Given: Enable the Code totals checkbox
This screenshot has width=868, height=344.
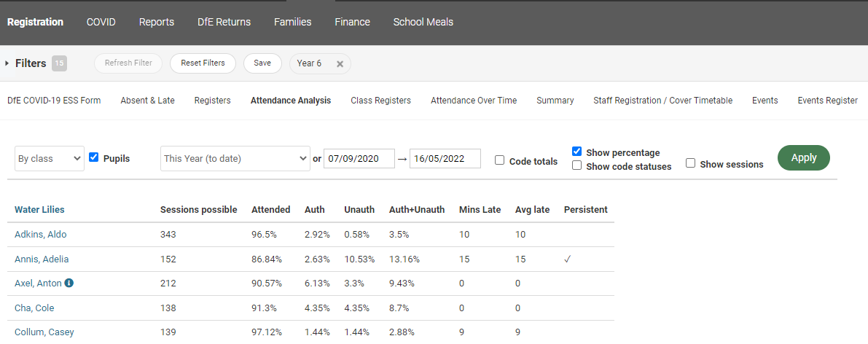Looking at the screenshot, I should tap(499, 161).
